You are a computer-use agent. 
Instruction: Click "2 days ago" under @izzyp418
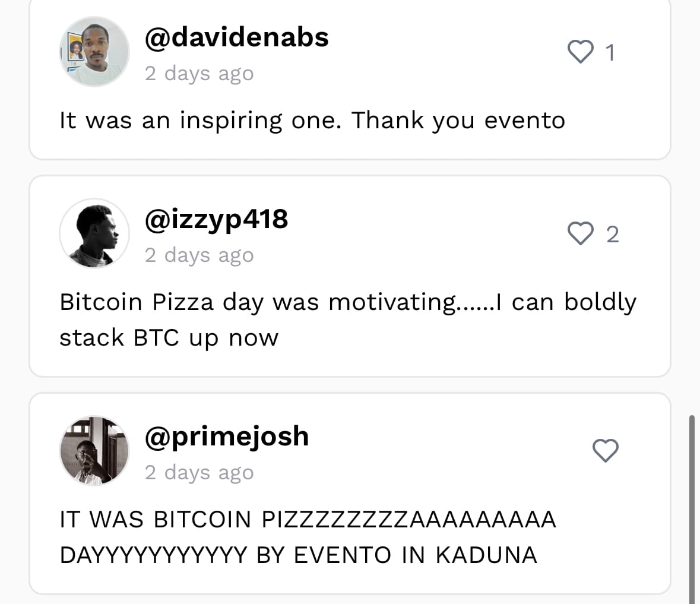pyautogui.click(x=199, y=255)
